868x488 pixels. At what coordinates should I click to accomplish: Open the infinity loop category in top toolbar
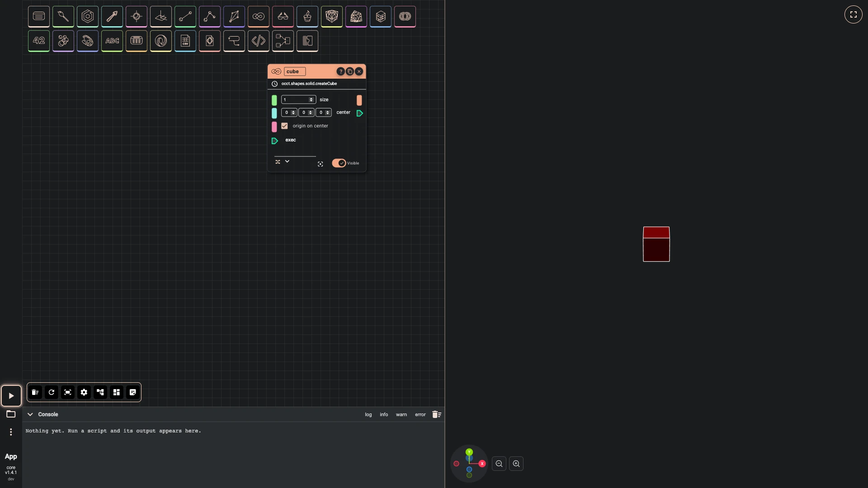point(259,17)
